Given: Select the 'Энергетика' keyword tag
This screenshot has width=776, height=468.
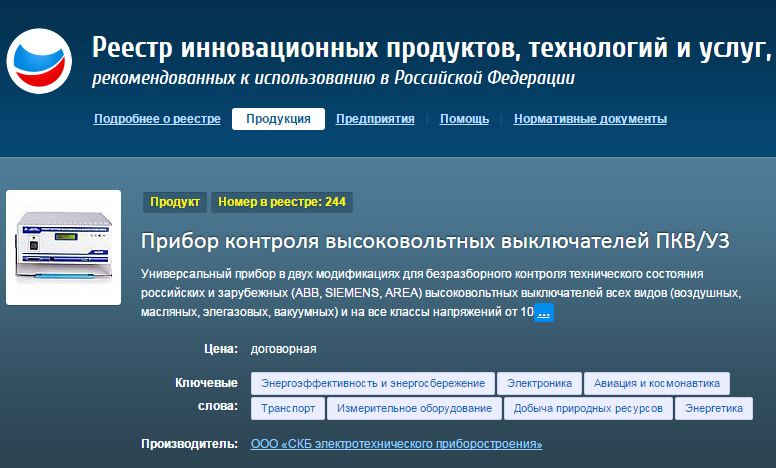Looking at the screenshot, I should pyautogui.click(x=714, y=408).
